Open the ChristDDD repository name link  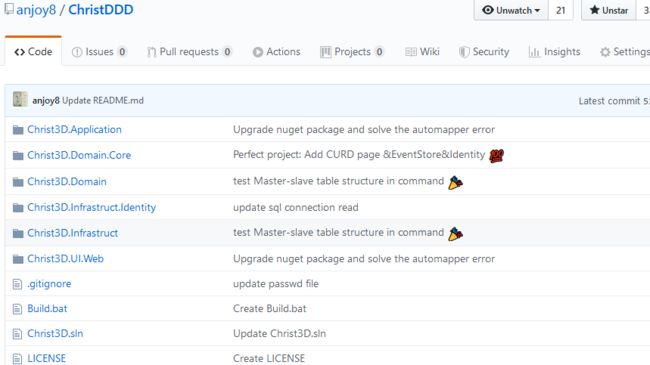[x=101, y=10]
